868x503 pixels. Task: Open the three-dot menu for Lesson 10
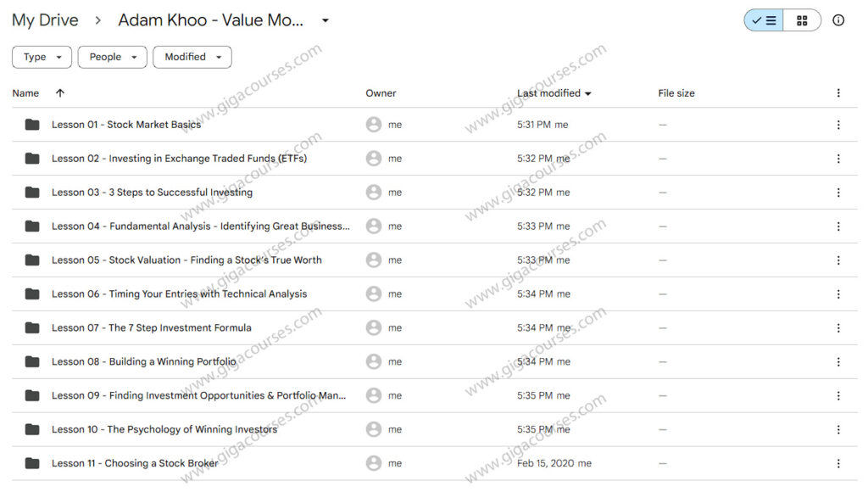click(838, 429)
